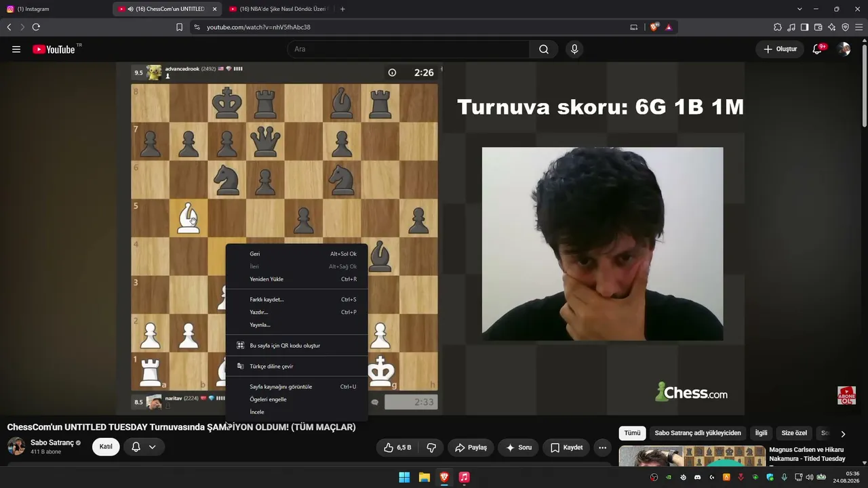Open the YouTube notifications bell
The image size is (868, 488).
[x=818, y=49]
